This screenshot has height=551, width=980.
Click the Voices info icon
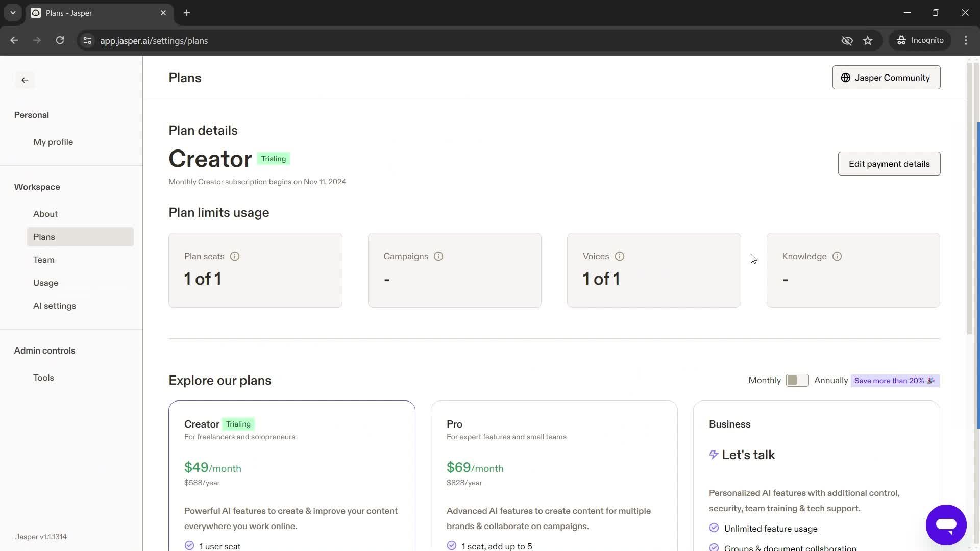(619, 256)
